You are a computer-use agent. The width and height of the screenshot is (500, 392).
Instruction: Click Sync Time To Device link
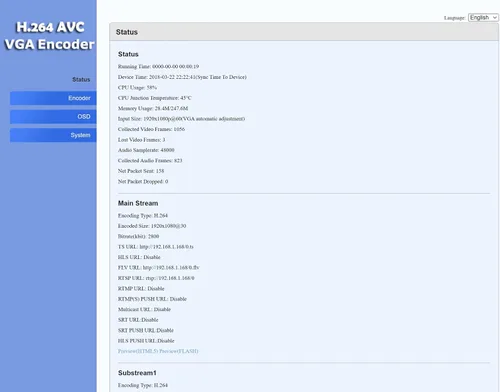(x=221, y=77)
